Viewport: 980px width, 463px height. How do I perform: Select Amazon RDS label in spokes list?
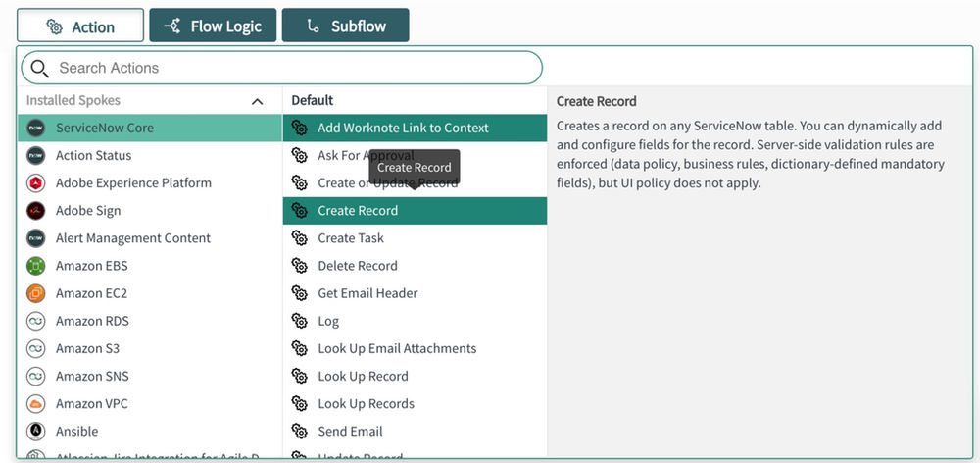click(92, 321)
